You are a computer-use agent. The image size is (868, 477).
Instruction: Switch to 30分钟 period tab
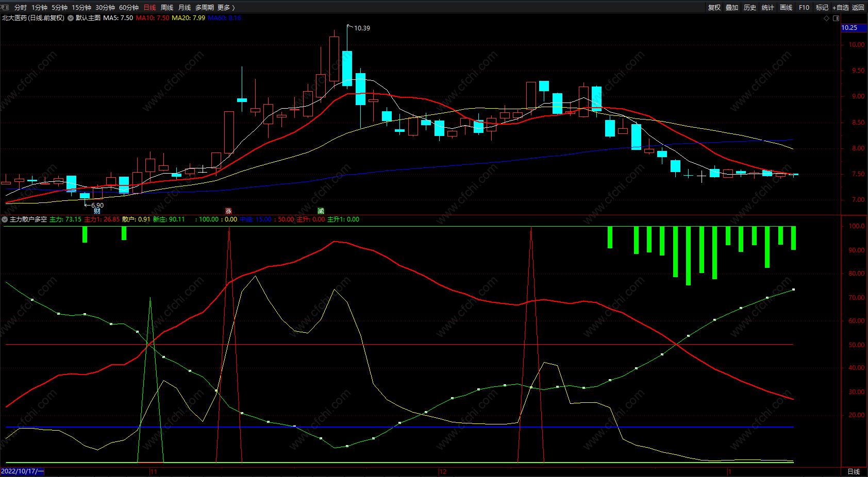105,7
